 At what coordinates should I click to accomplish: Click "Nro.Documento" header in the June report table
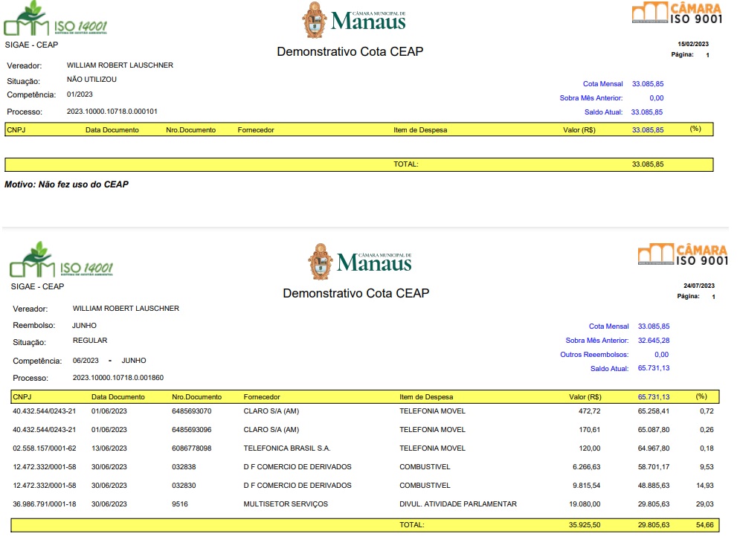click(197, 397)
